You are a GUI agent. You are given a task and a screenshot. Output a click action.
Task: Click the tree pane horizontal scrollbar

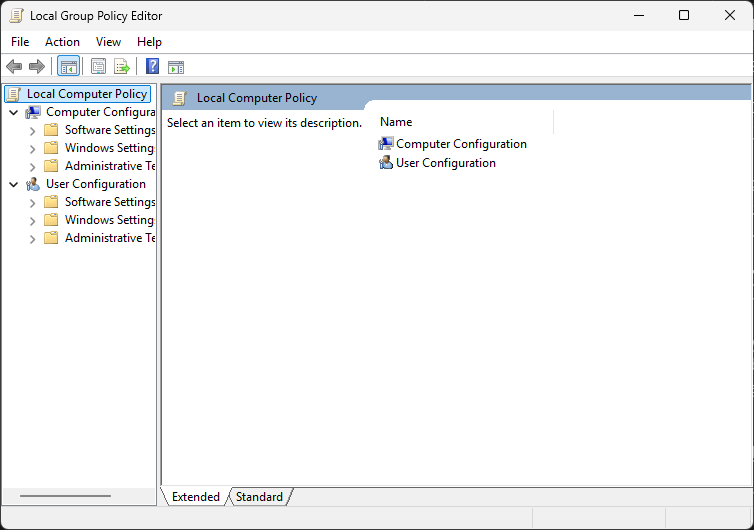[65, 496]
